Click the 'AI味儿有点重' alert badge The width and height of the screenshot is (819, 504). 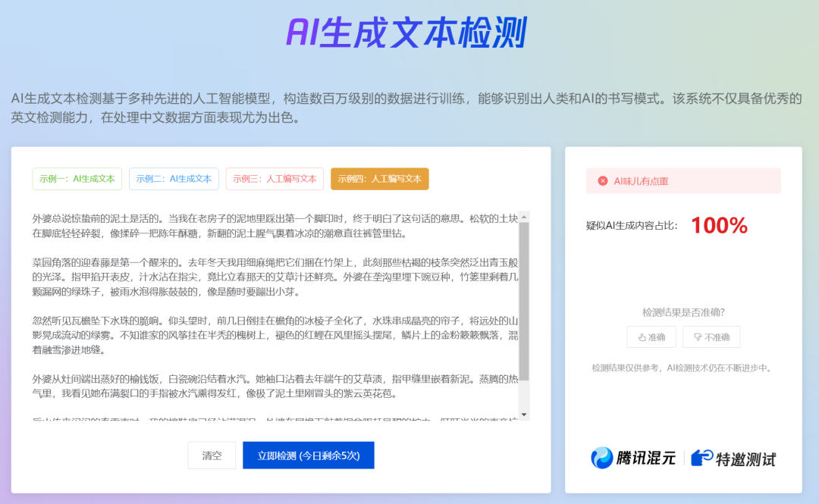tap(682, 180)
